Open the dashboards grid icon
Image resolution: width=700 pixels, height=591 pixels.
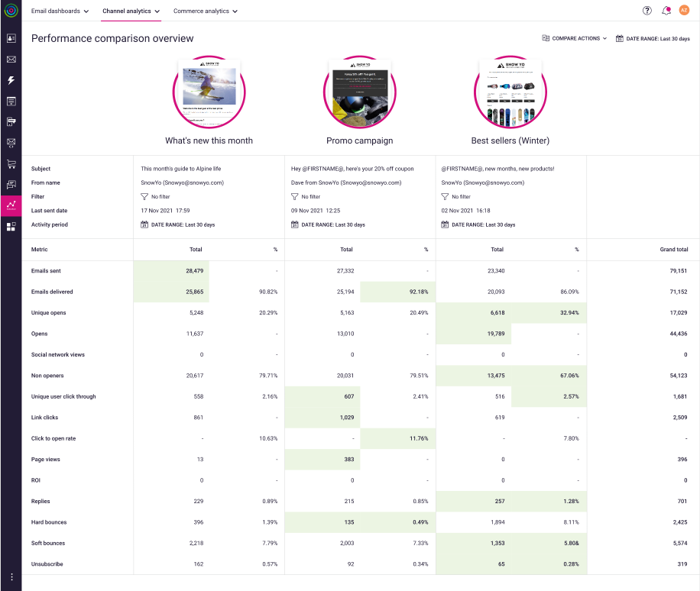[10, 226]
